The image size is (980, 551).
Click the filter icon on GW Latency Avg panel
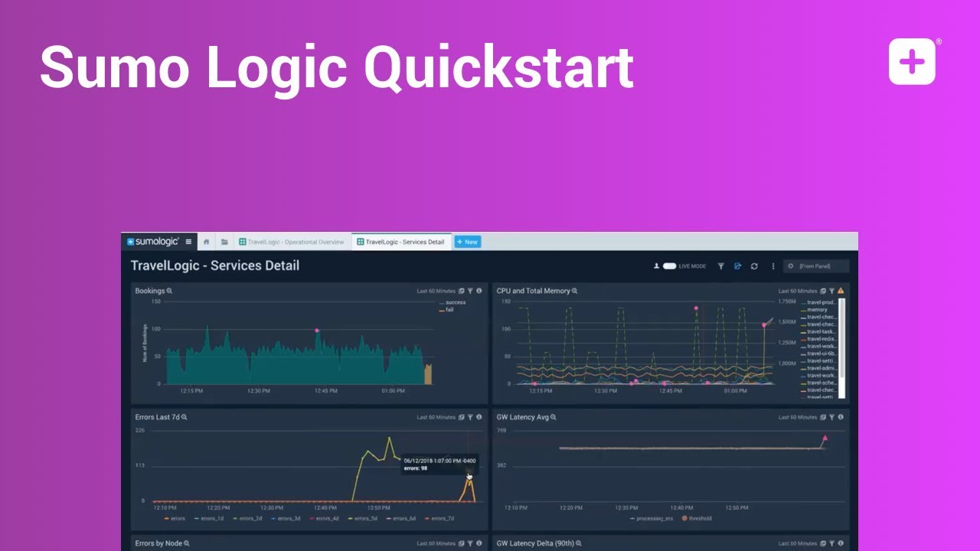(831, 417)
